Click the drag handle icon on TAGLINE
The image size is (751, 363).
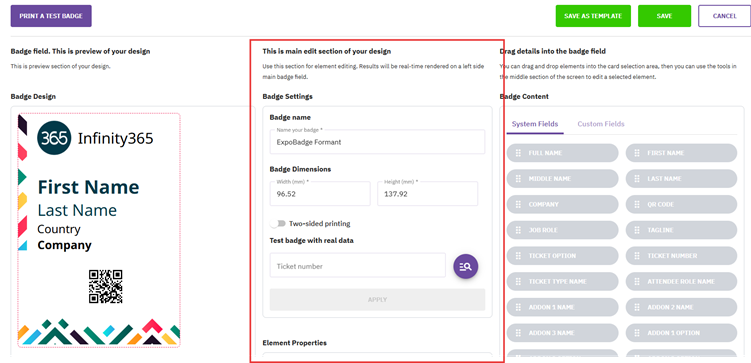pos(637,230)
